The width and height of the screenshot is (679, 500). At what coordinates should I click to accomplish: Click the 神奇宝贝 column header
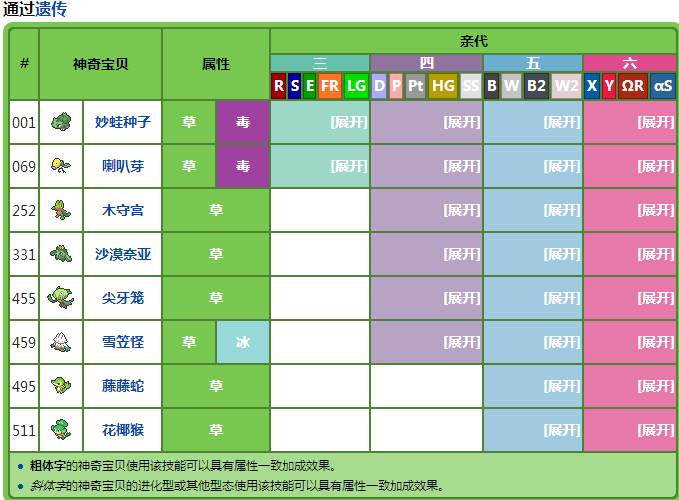[100, 64]
